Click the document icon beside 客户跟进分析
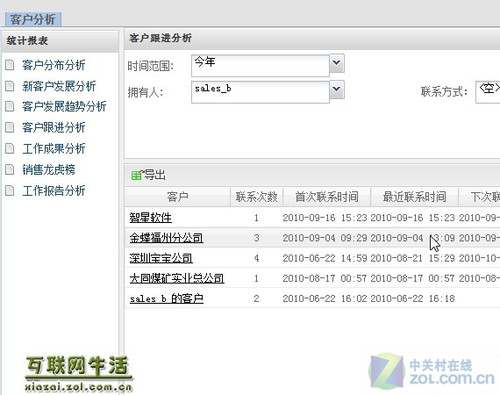Image resolution: width=500 pixels, height=395 pixels. click(10, 128)
